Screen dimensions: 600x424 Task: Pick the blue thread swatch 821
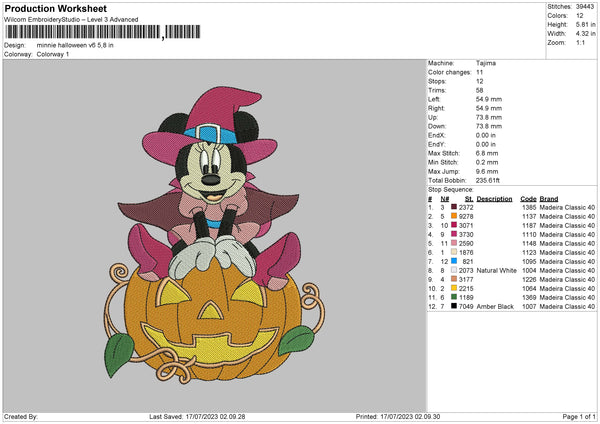tap(454, 261)
